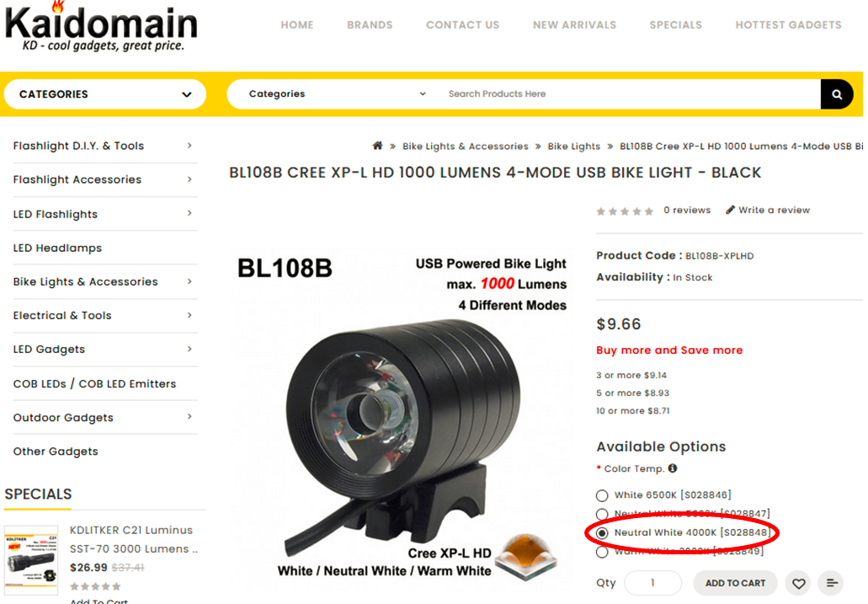
Task: Click the home icon in breadcrumb
Action: click(377, 146)
